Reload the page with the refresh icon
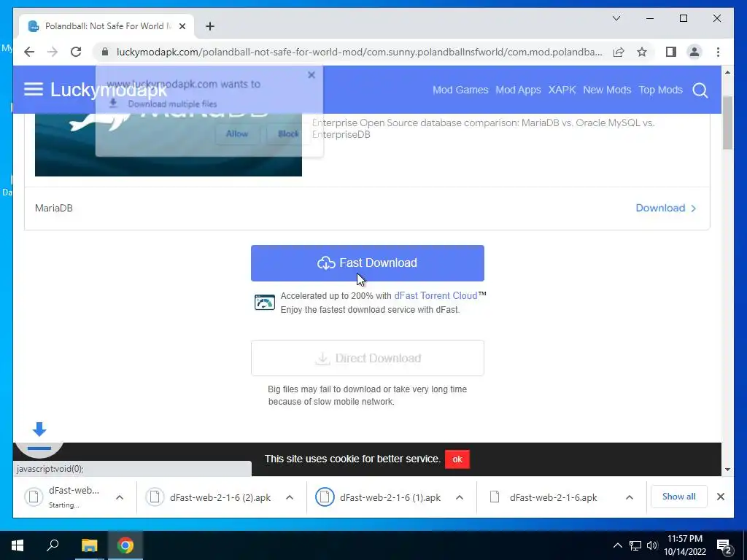747x560 pixels. [x=76, y=52]
